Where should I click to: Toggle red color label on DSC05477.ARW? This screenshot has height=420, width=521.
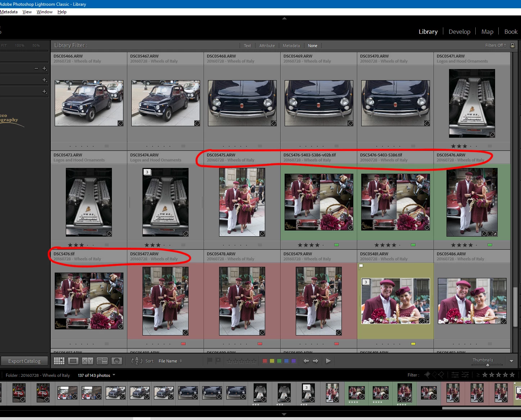183,344
